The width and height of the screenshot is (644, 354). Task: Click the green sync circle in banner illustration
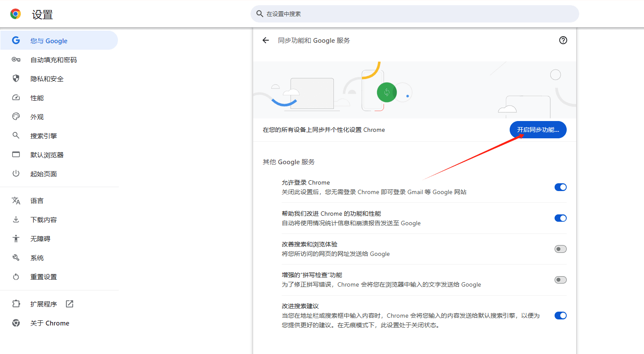pyautogui.click(x=387, y=92)
